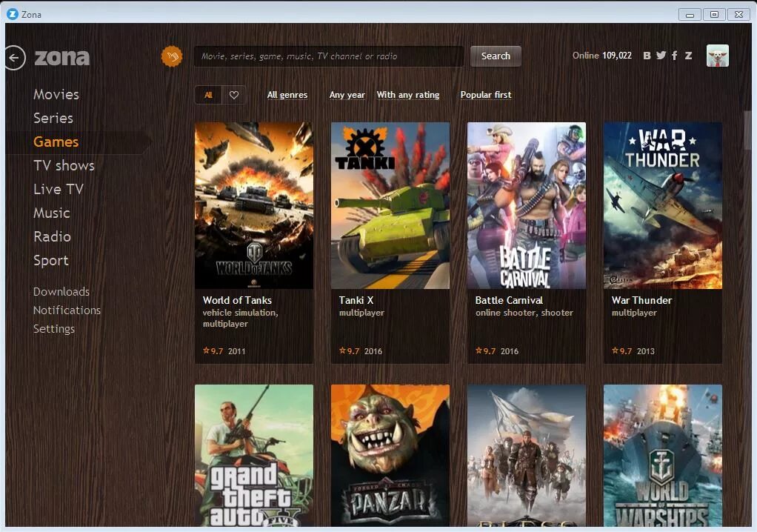
Task: Click the Battle Carnival title text
Action: pyautogui.click(x=509, y=300)
